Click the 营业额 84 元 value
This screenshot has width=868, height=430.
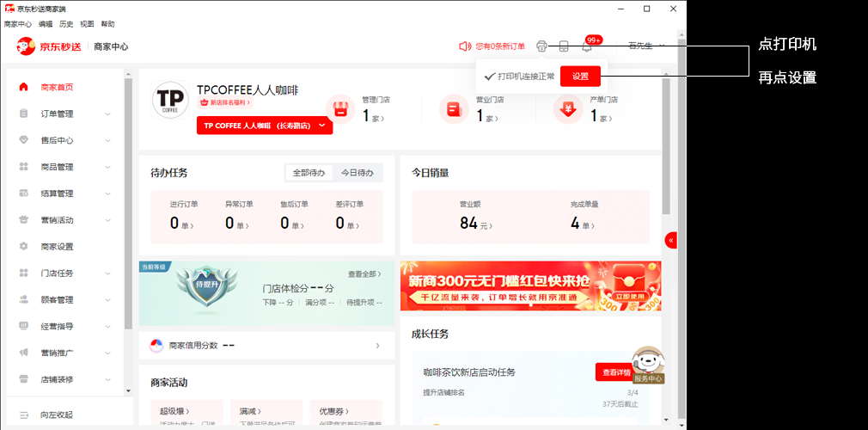[x=475, y=224]
